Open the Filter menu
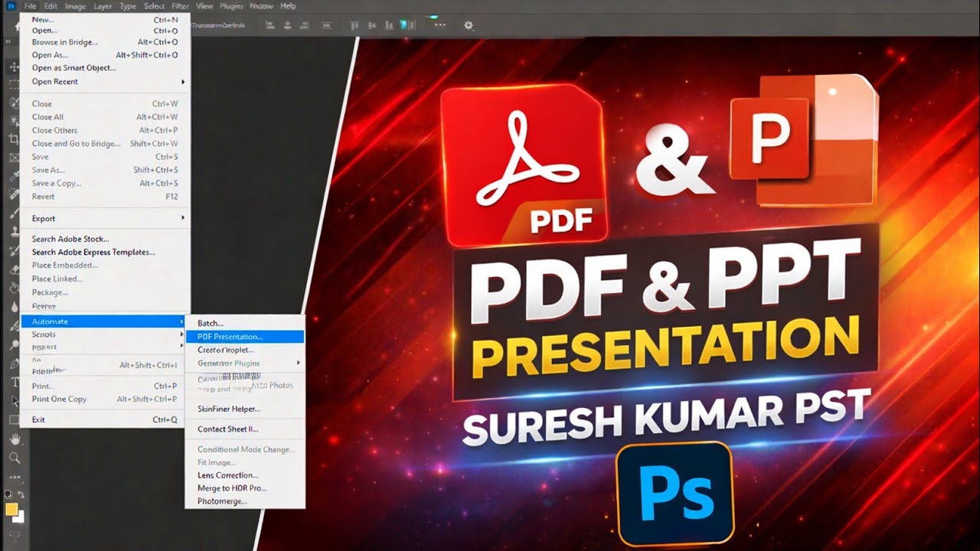Screen dimensions: 980x551 click(x=181, y=6)
